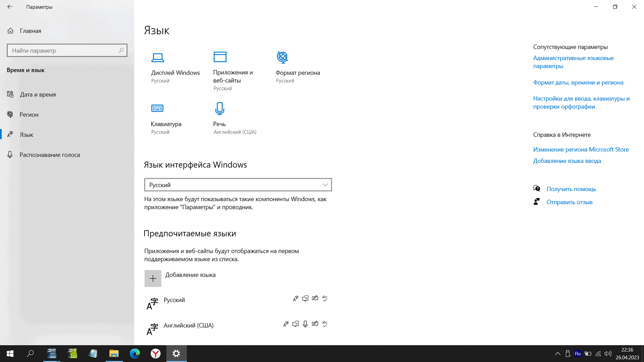Focus the Найти параметр search field

[62, 50]
